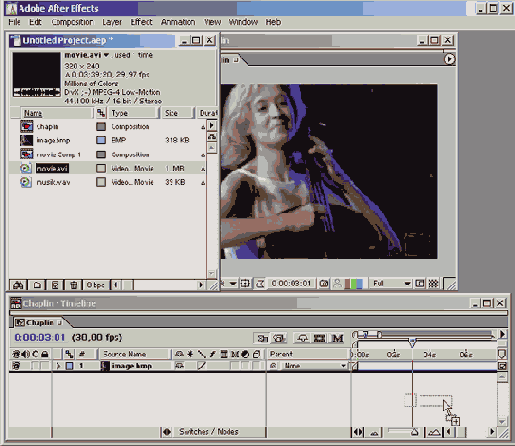Image resolution: width=515 pixels, height=446 pixels.
Task: Click the Switches / Modes button
Action: click(x=209, y=432)
